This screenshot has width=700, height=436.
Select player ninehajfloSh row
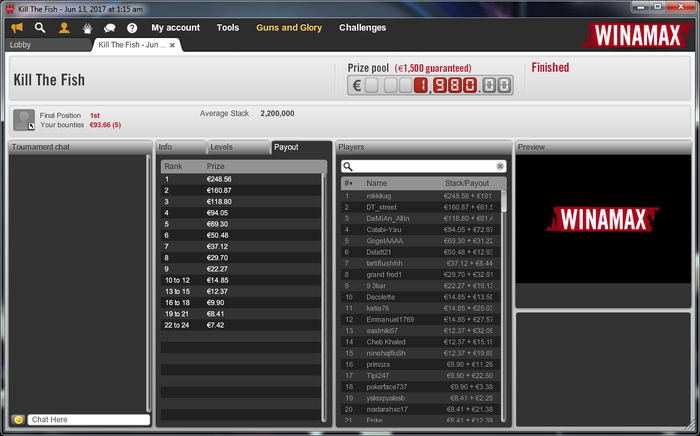pos(421,353)
